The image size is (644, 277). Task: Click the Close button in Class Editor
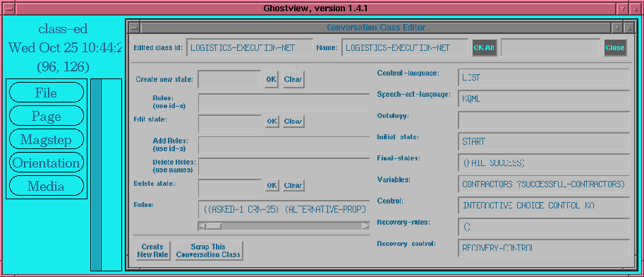[615, 48]
